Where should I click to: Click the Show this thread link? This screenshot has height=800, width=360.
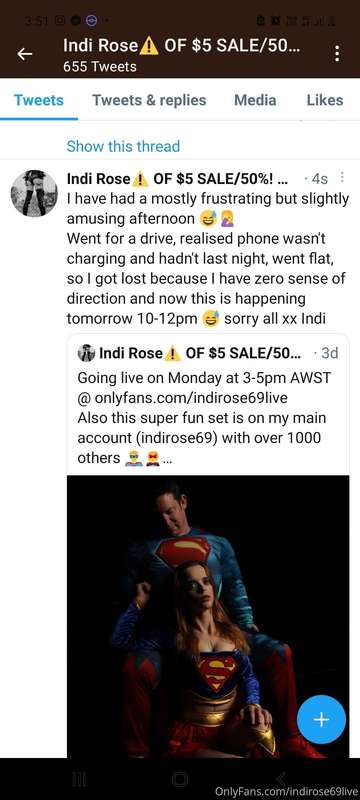123,146
